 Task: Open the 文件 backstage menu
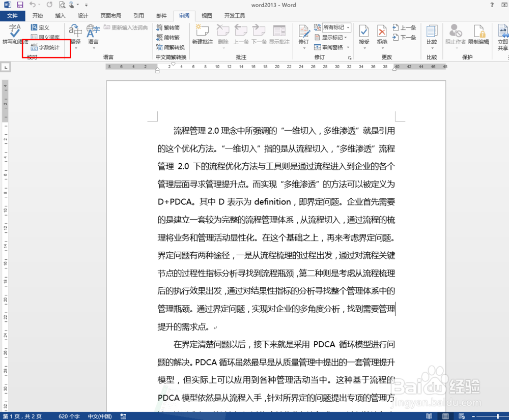tap(13, 16)
